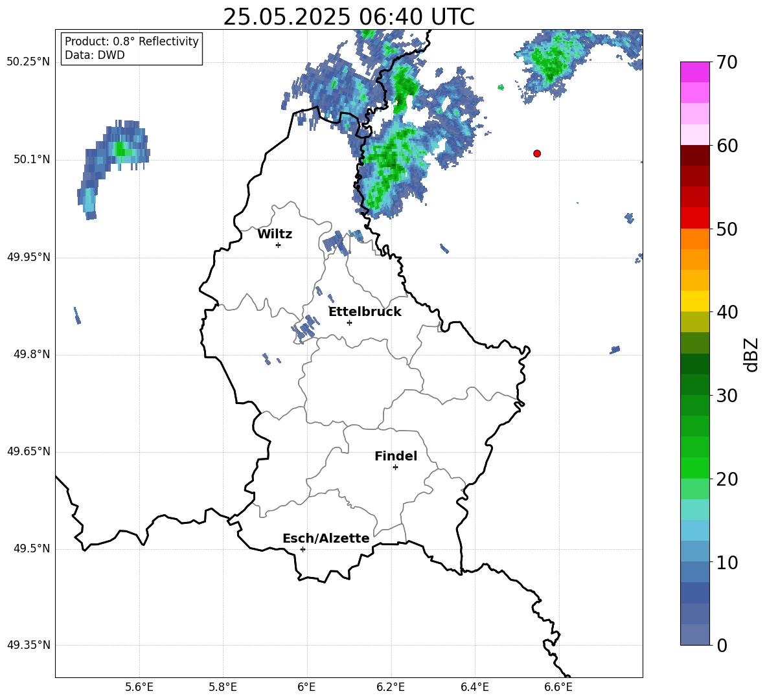Click the 49.5°N latitude label
The width and height of the screenshot is (767, 700).
32,548
